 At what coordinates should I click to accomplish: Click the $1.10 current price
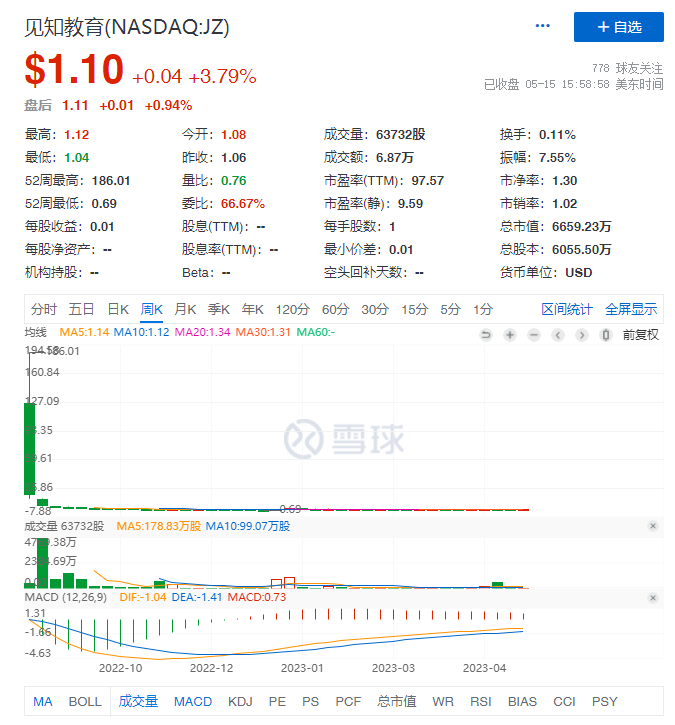point(74,69)
